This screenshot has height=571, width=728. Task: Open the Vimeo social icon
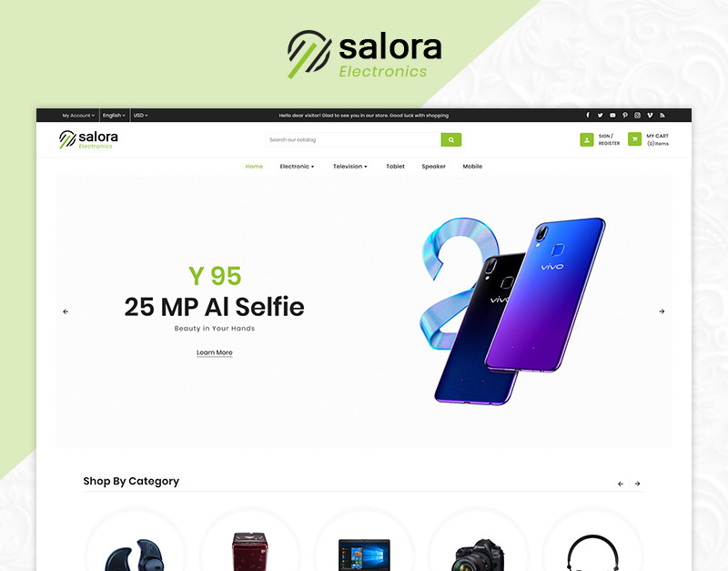tap(650, 116)
